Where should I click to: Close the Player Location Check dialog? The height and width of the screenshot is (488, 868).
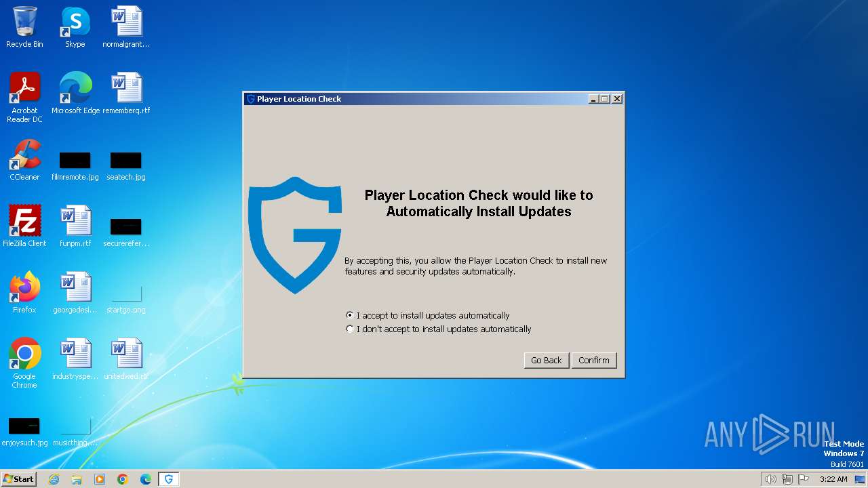coord(617,99)
